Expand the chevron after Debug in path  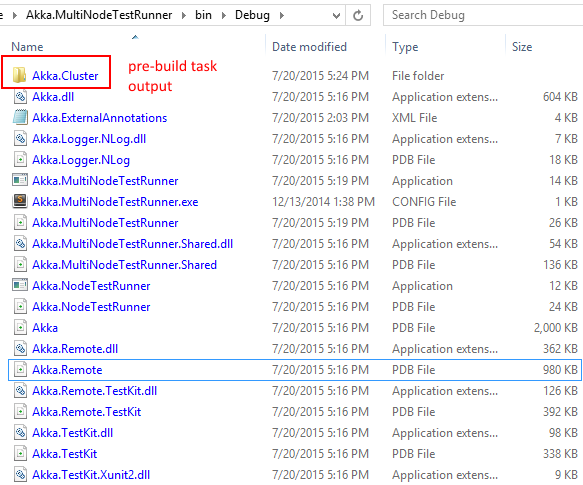pyautogui.click(x=282, y=16)
